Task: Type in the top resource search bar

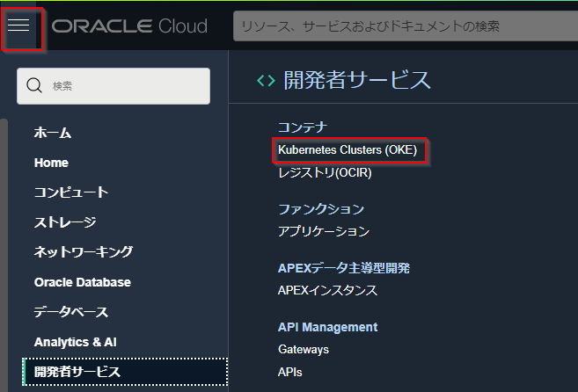Action: pyautogui.click(x=405, y=26)
